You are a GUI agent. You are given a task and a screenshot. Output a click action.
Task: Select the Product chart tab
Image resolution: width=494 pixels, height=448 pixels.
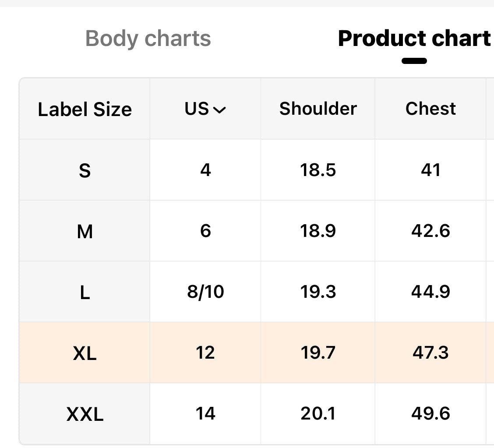point(414,39)
